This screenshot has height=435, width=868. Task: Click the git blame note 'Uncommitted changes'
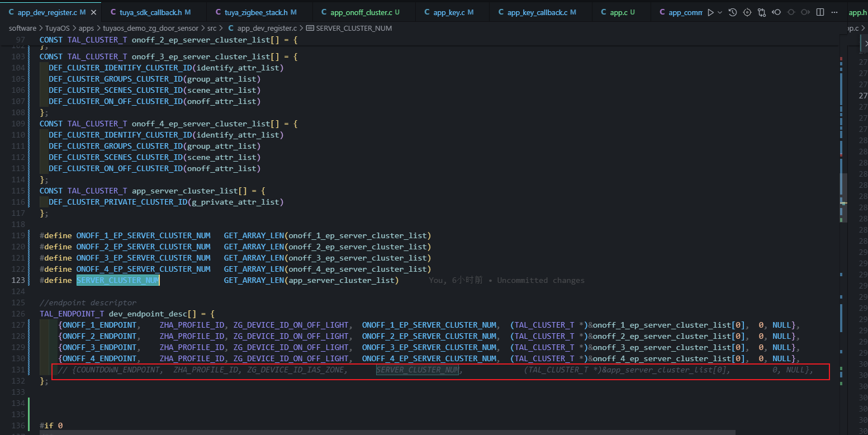(x=540, y=280)
